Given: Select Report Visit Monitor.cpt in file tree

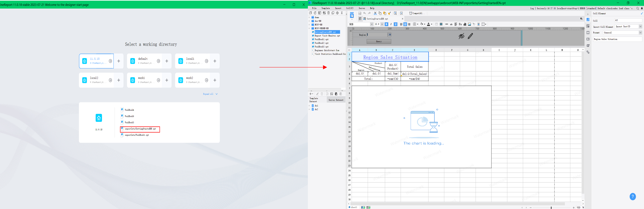Looking at the screenshot, I should pyautogui.click(x=327, y=36).
